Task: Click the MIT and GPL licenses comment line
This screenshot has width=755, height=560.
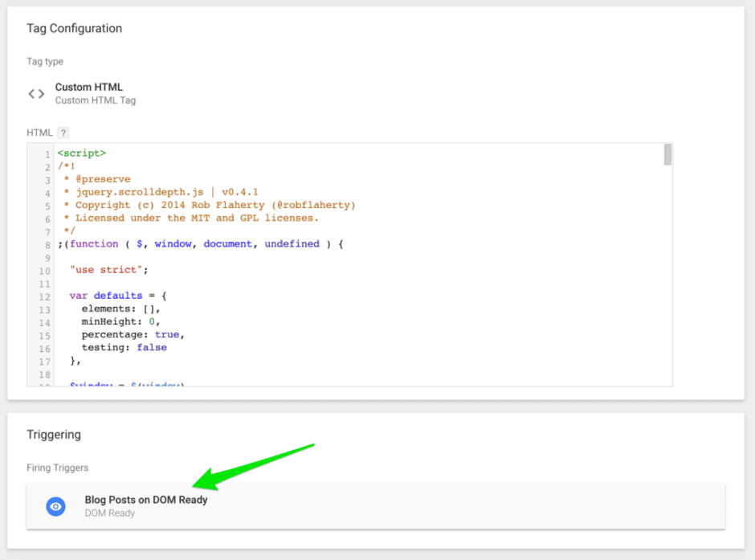Action: click(x=197, y=218)
